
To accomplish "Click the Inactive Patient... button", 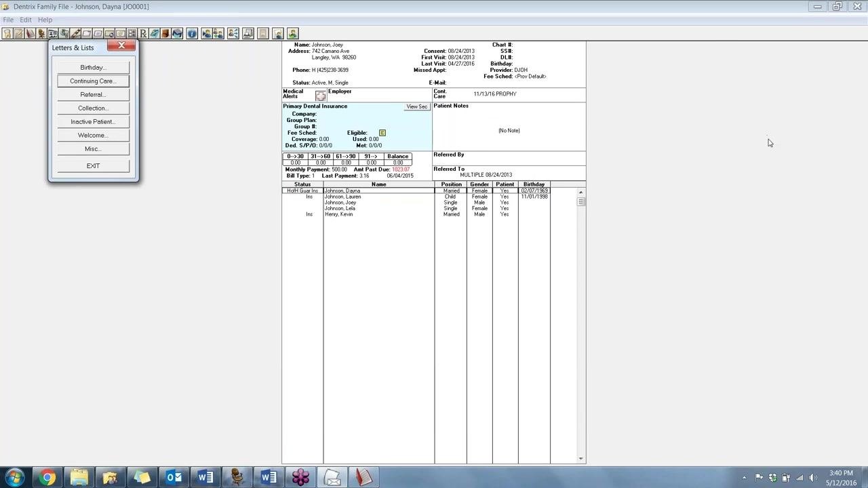I will (93, 122).
